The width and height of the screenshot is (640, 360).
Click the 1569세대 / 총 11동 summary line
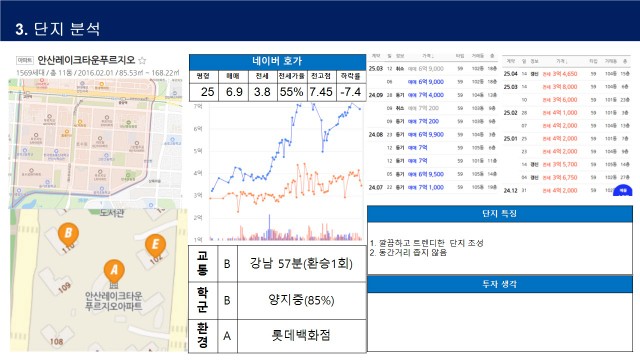tap(97, 73)
